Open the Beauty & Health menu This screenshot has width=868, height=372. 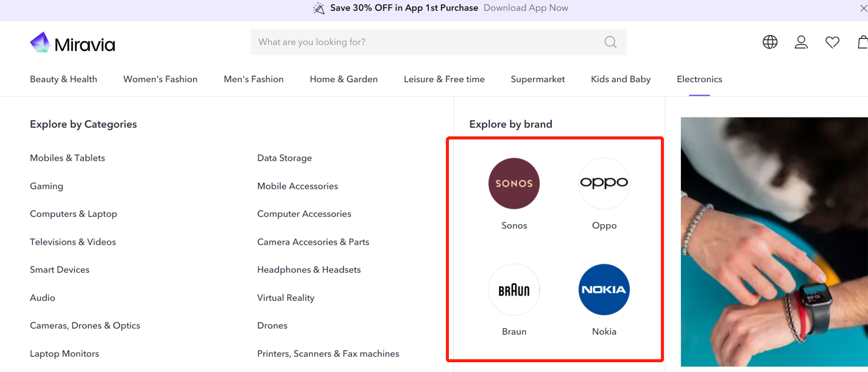[63, 79]
